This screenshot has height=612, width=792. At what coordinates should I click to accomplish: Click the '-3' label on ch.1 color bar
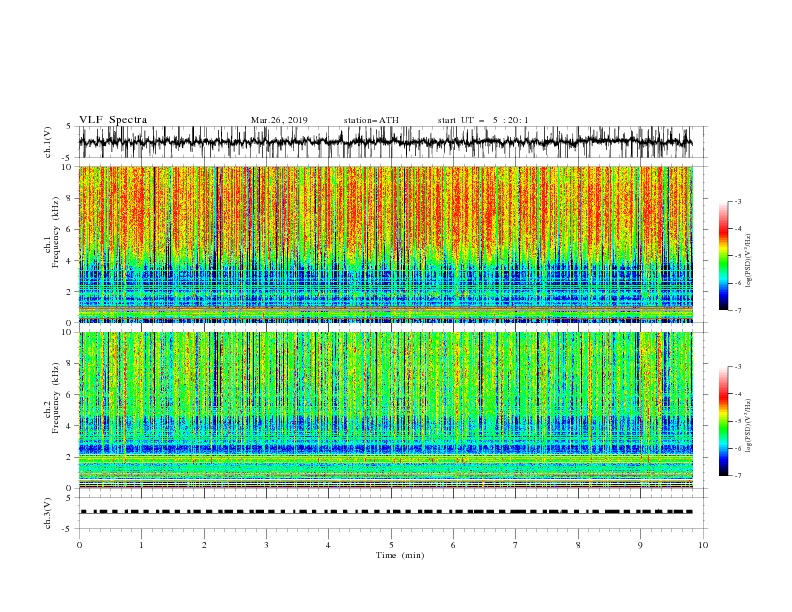point(738,201)
